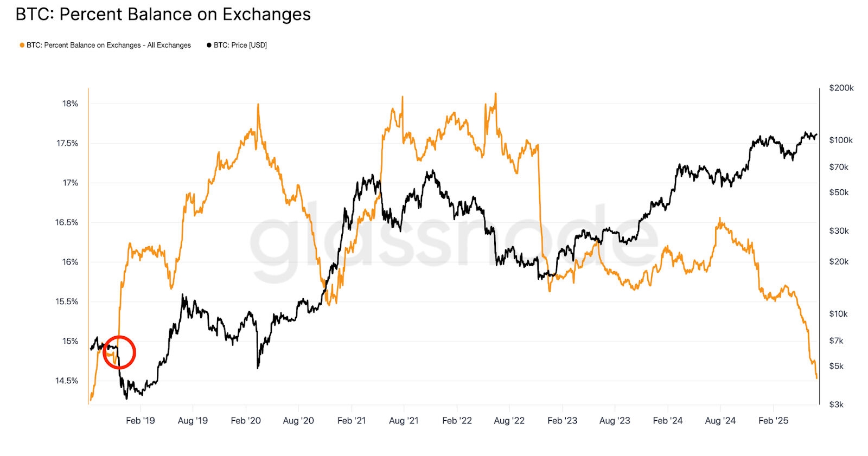This screenshot has width=868, height=456.
Task: Select the Feb '19 date on the x-axis
Action: click(x=140, y=420)
